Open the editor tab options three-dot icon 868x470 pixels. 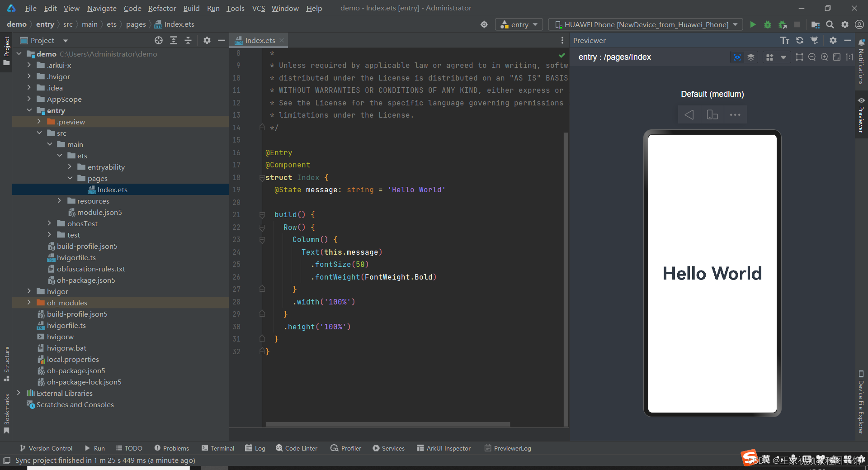pos(562,40)
